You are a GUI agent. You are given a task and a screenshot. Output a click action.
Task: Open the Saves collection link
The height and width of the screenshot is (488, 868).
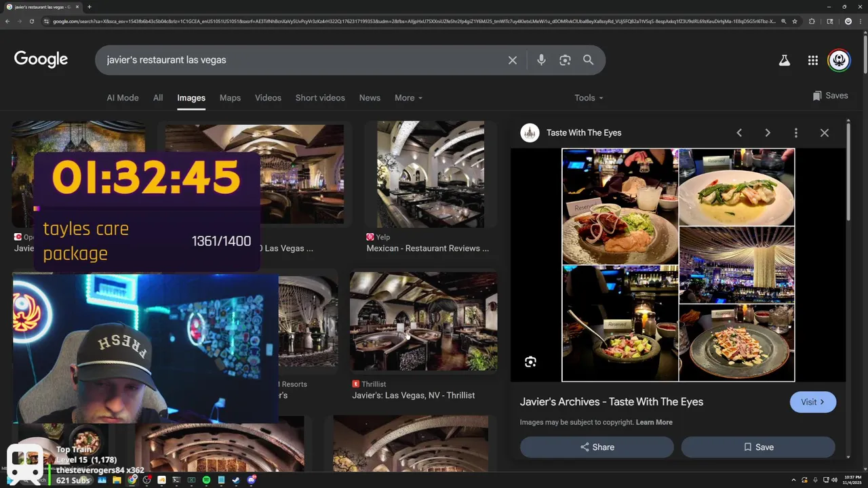[x=830, y=96]
